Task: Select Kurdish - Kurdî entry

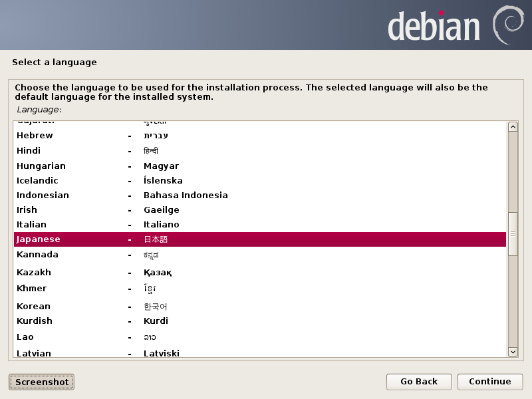Action: pyautogui.click(x=34, y=321)
